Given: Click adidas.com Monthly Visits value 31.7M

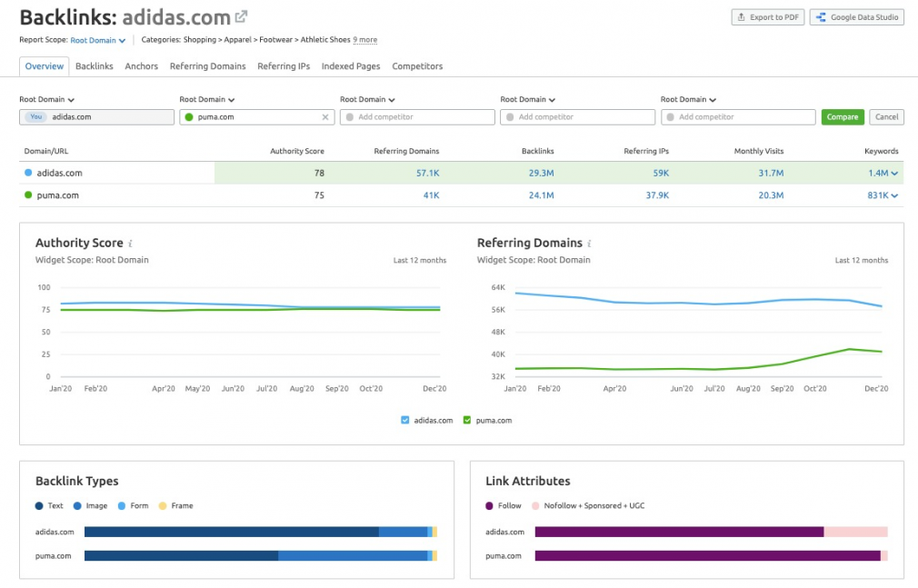Looking at the screenshot, I should [x=771, y=174].
